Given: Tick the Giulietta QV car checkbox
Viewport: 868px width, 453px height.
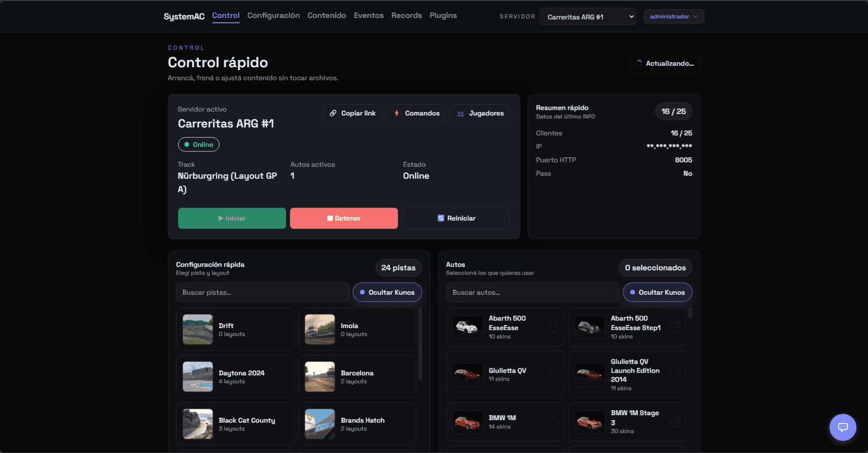Looking at the screenshot, I should pos(553,374).
